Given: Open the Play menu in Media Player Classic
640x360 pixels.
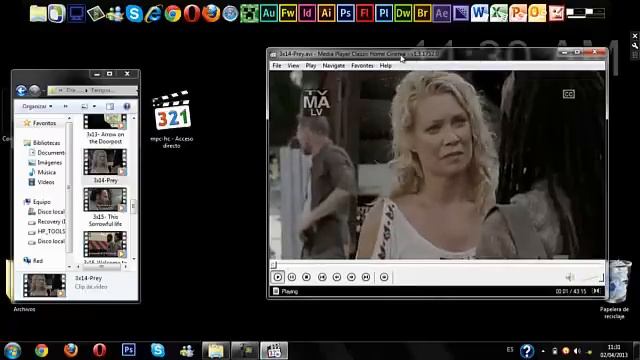Looking at the screenshot, I should point(311,65).
